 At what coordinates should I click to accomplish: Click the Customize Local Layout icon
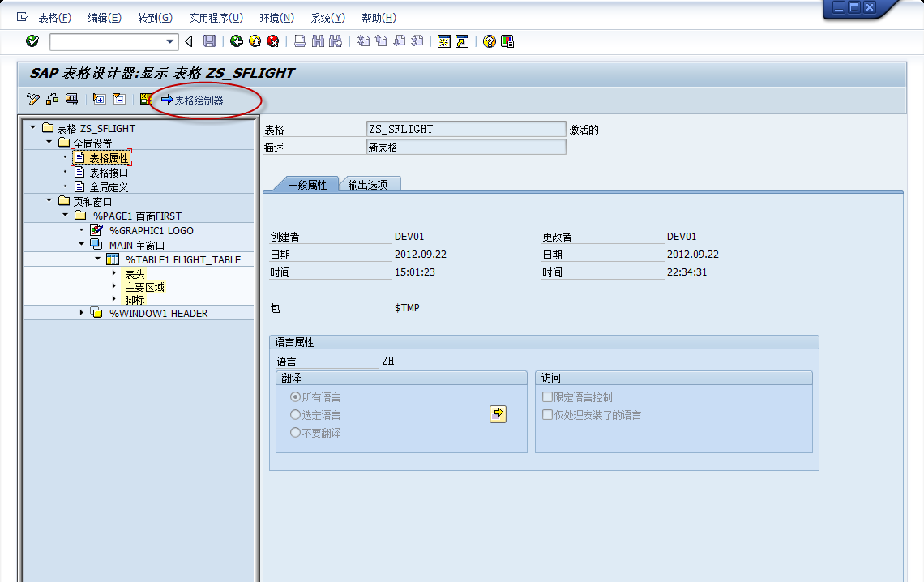click(x=507, y=41)
